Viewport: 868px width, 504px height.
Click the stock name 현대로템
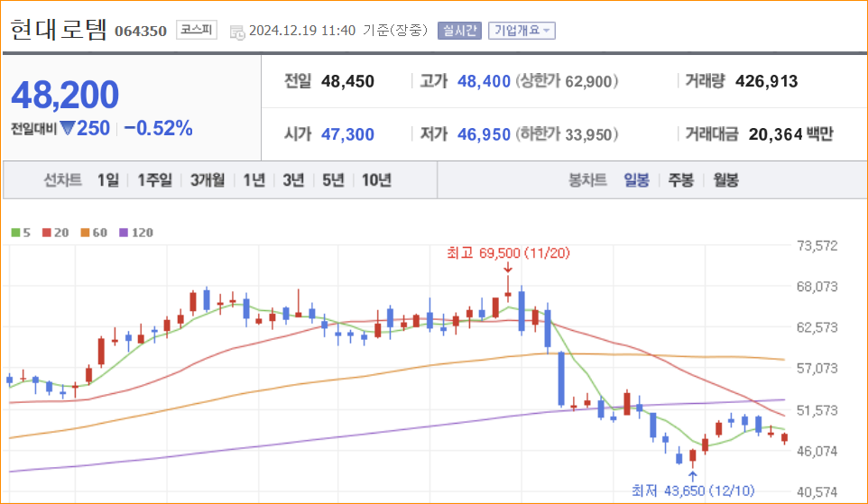58,30
